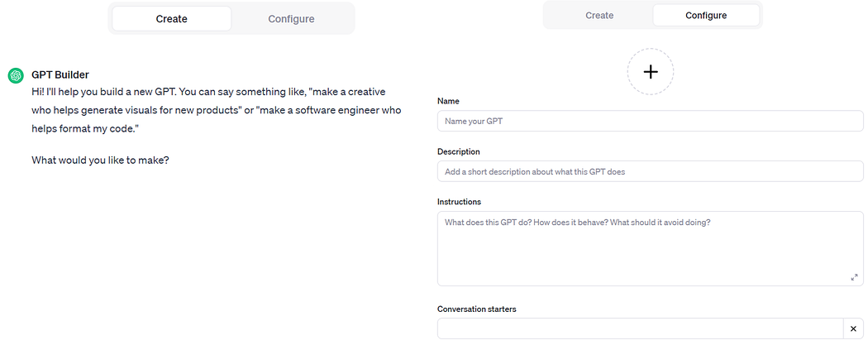This screenshot has height=345, width=868.
Task: Switch to the Create tab above GPT Builder chat
Action: tap(171, 19)
